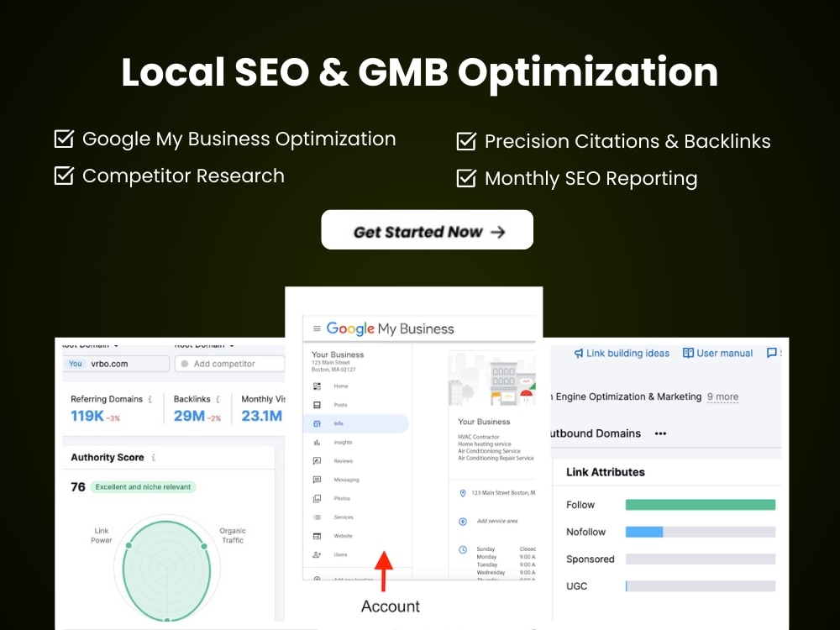The width and height of the screenshot is (840, 630).
Task: Click the Excellent and niche relevant badge
Action: click(143, 487)
